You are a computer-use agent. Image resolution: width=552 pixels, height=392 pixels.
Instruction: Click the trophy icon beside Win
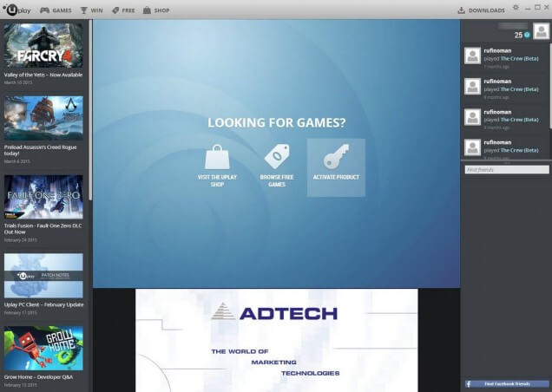(x=84, y=10)
